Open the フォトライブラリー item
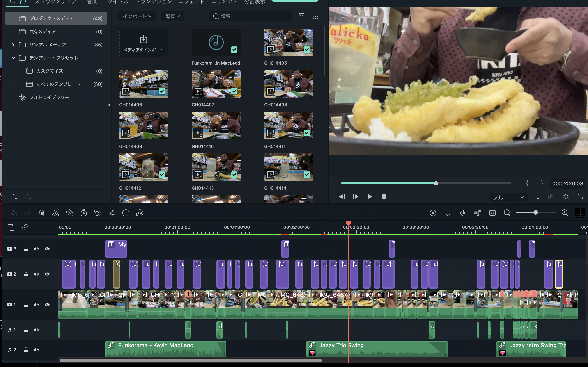The width and height of the screenshot is (588, 367). (56, 97)
